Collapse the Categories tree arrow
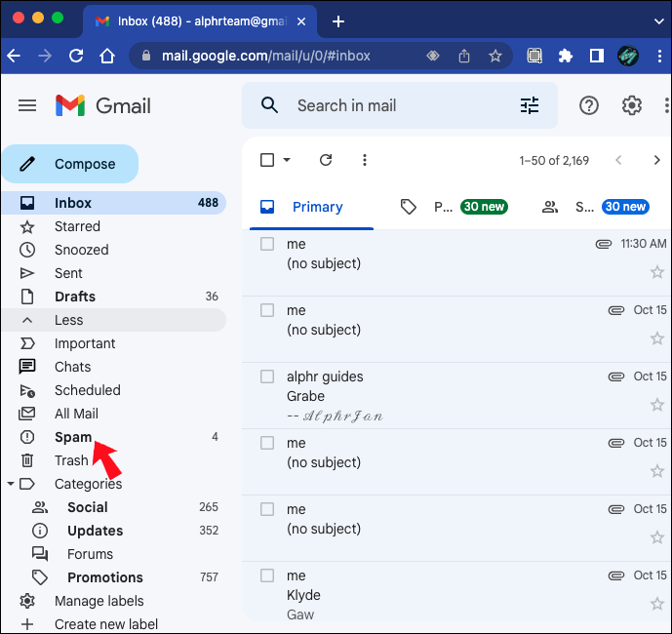The width and height of the screenshot is (672, 634). pyautogui.click(x=11, y=484)
